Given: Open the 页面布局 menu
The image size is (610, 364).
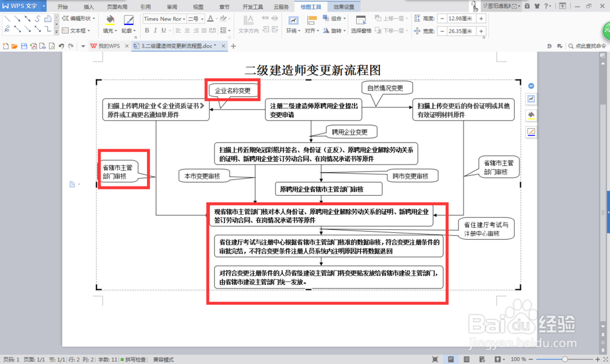Looking at the screenshot, I should [x=118, y=7].
